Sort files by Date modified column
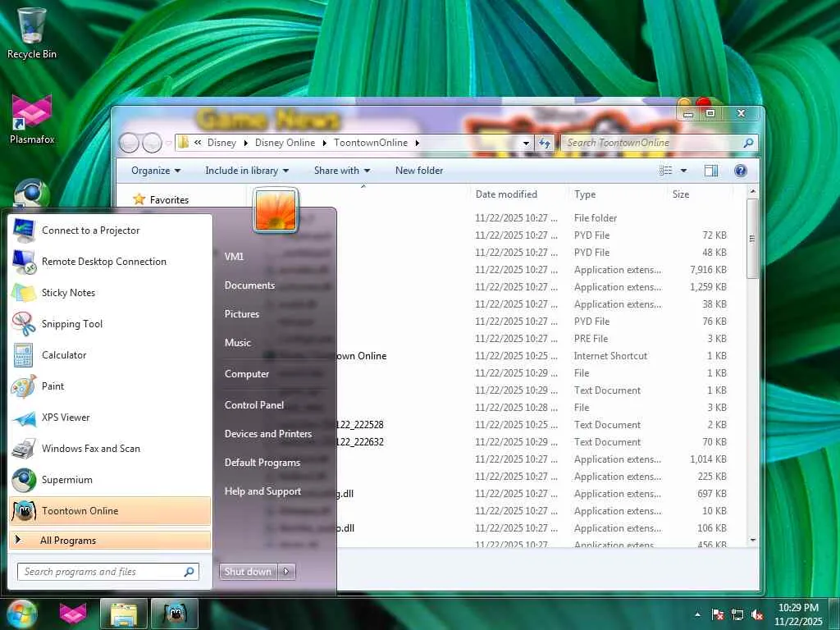Image resolution: width=840 pixels, height=630 pixels. pos(506,194)
